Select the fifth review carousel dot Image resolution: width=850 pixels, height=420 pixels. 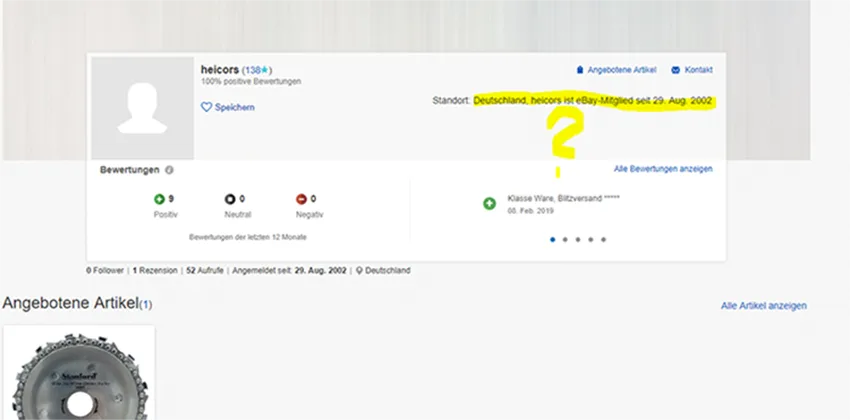coord(603,240)
